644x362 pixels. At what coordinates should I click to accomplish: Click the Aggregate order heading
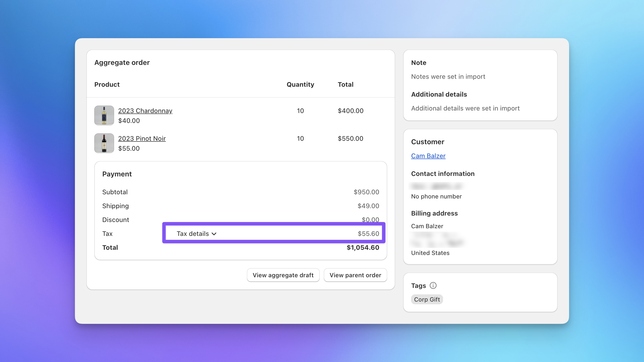click(122, 62)
